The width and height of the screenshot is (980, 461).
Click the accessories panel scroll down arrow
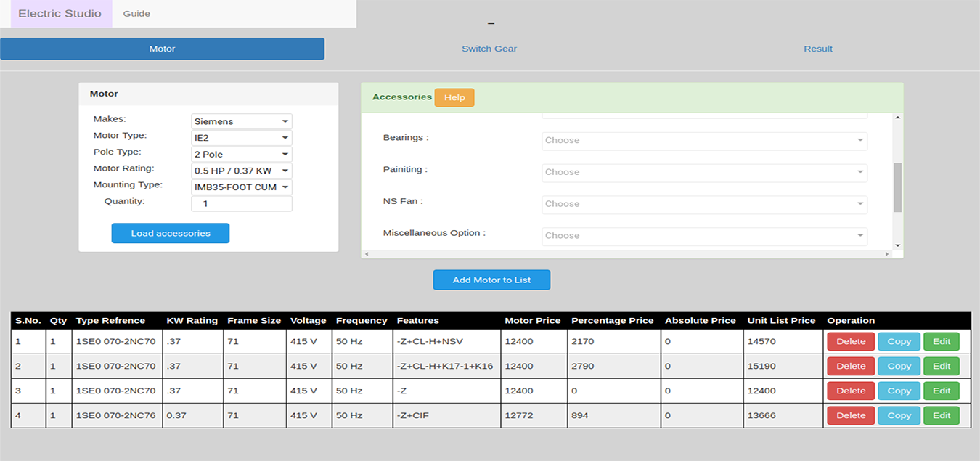(x=898, y=245)
